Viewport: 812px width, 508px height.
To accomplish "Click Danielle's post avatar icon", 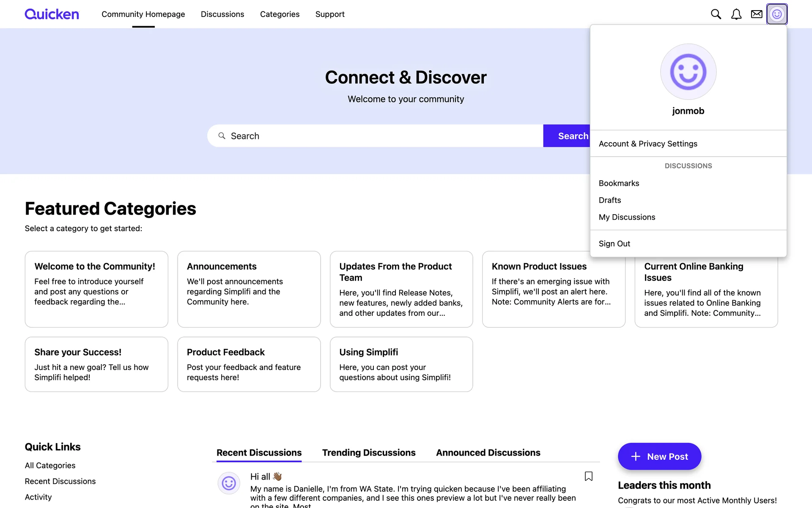I will pyautogui.click(x=229, y=483).
